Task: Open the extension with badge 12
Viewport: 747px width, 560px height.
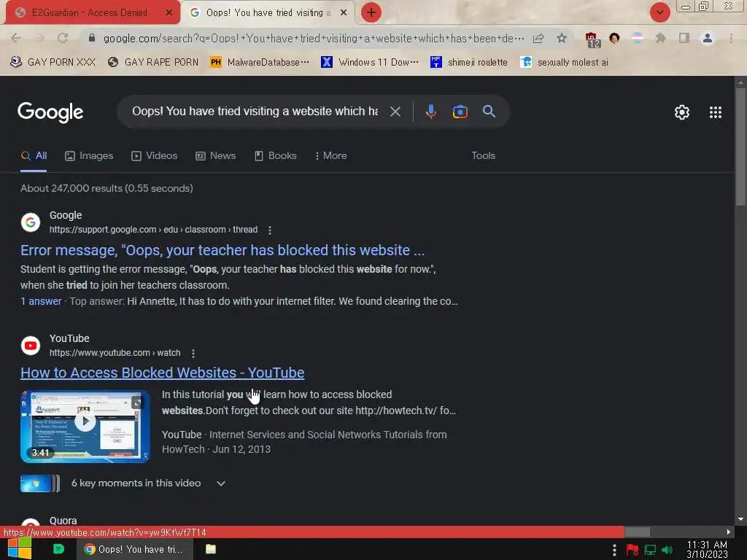Action: point(592,39)
